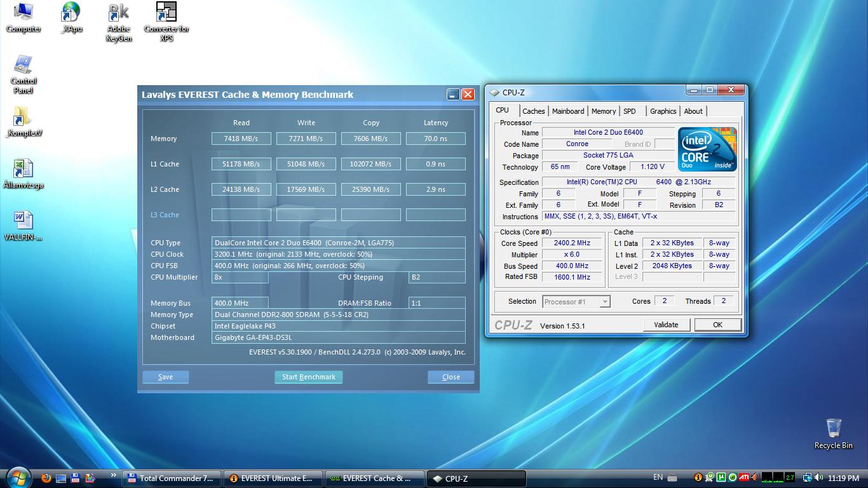The height and width of the screenshot is (488, 868).
Task: Open the About tab in CPU-Z
Action: click(x=693, y=111)
